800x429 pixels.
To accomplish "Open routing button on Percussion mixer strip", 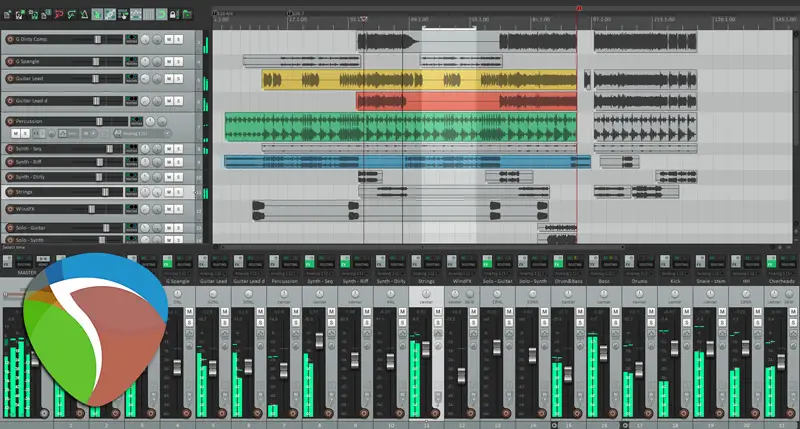I will tap(291, 262).
